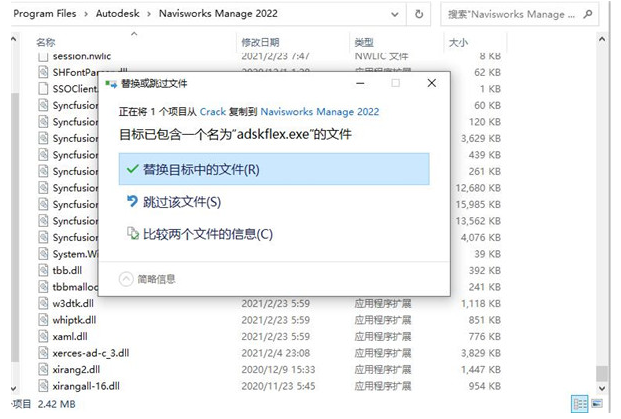Click the 2020/12/9 15:33 date cell
This screenshot has width=621, height=419.
pyautogui.click(x=278, y=369)
